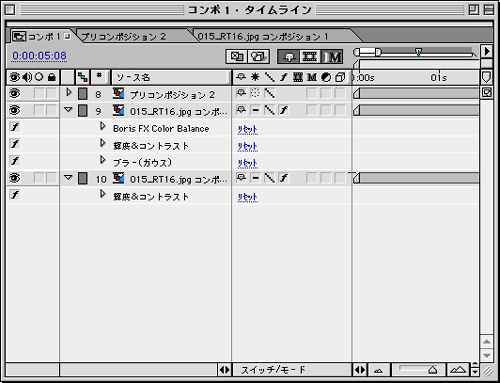The width and height of the screenshot is (500, 383).
Task: Hide layer 10 with its eye icon
Action: point(15,178)
